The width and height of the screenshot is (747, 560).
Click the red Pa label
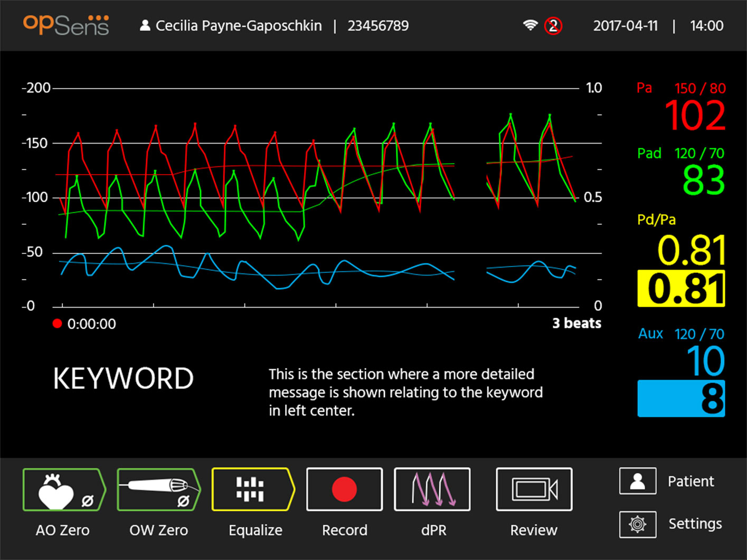(x=644, y=88)
